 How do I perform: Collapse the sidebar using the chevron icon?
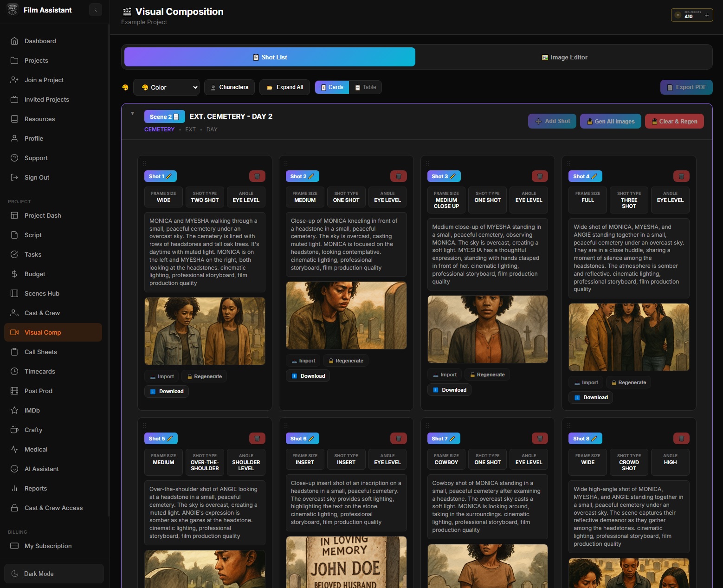96,10
